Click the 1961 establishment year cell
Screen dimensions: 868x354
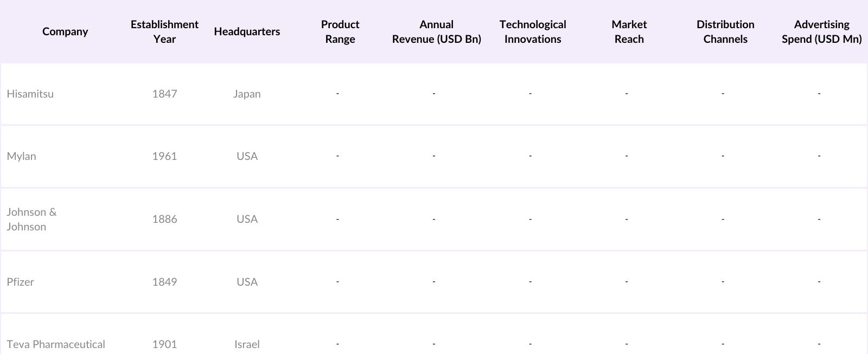(164, 156)
